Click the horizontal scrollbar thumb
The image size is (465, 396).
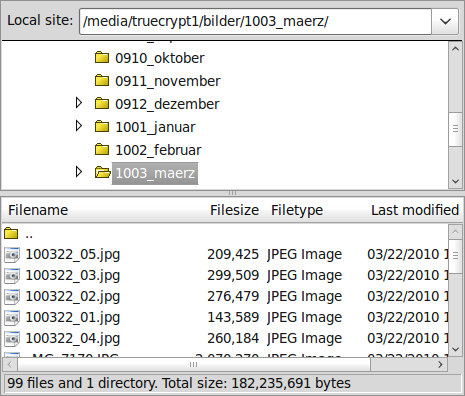pyautogui.click(x=194, y=364)
